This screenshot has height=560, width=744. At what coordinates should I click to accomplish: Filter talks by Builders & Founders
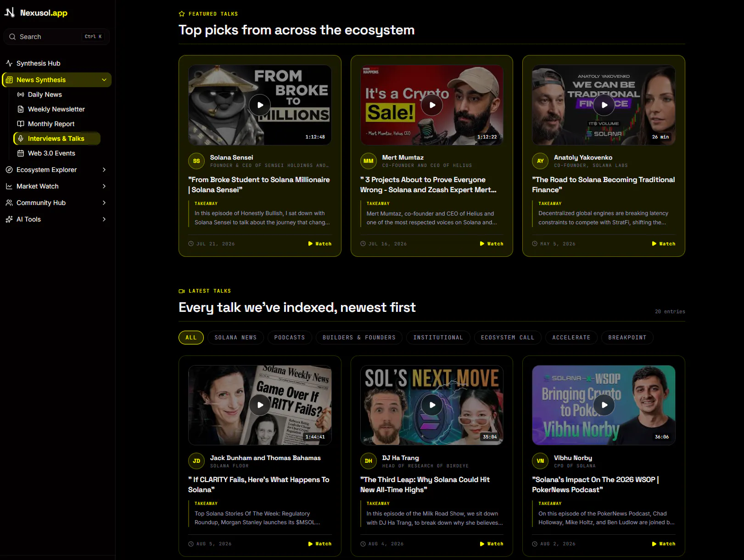359,338
